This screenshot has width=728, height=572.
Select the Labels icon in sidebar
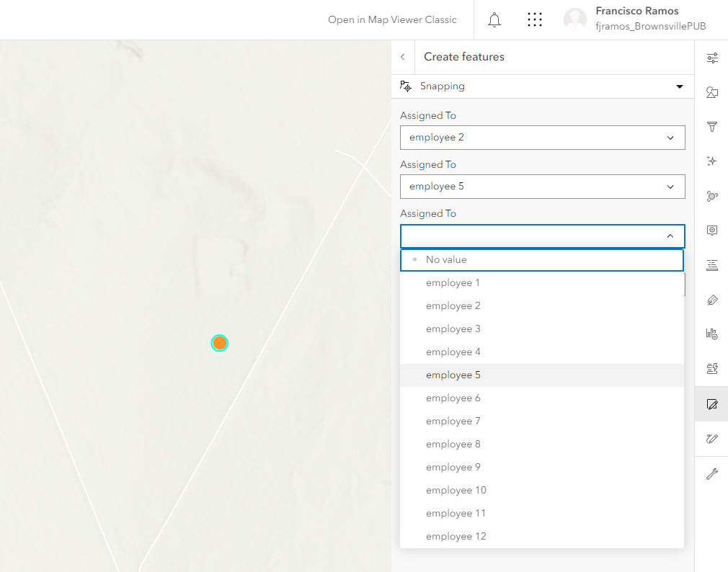pos(712,265)
